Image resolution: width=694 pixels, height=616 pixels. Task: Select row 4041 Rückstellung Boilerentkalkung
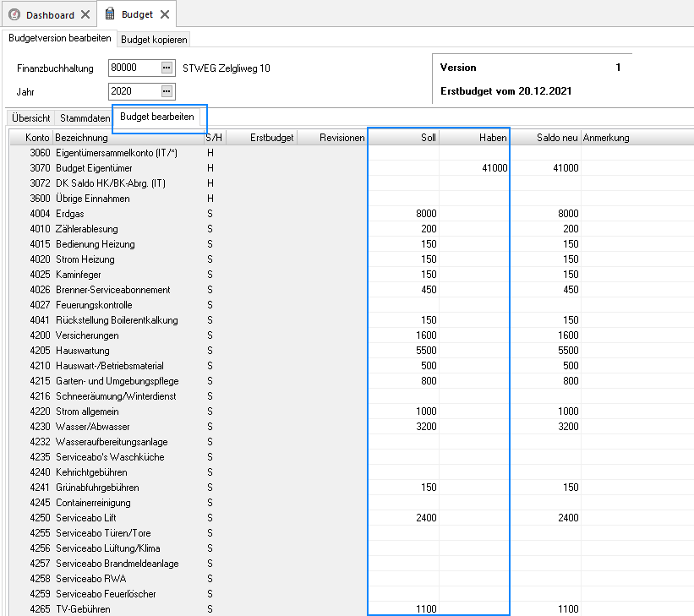[x=352, y=320]
